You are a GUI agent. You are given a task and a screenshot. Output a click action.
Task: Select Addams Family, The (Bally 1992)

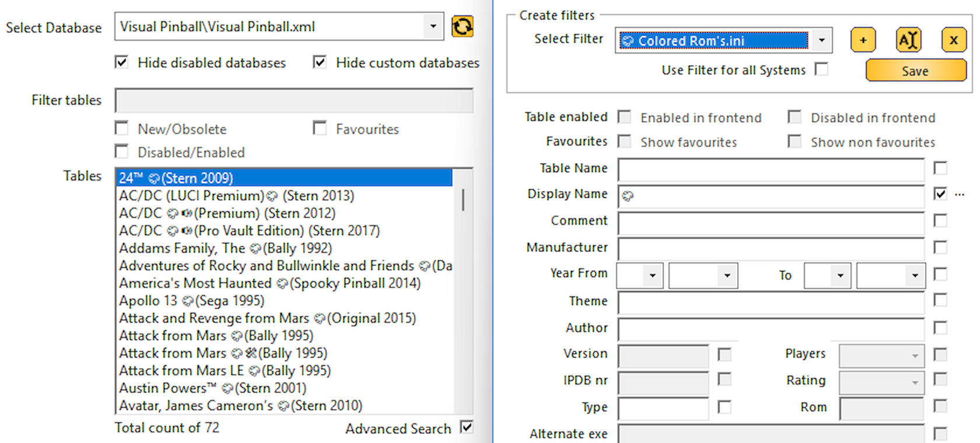point(225,248)
